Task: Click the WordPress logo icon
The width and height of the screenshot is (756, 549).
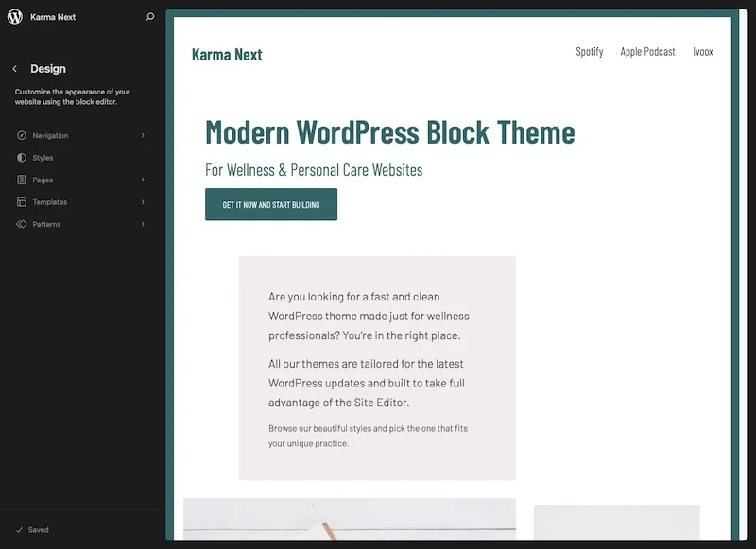Action: pos(15,17)
